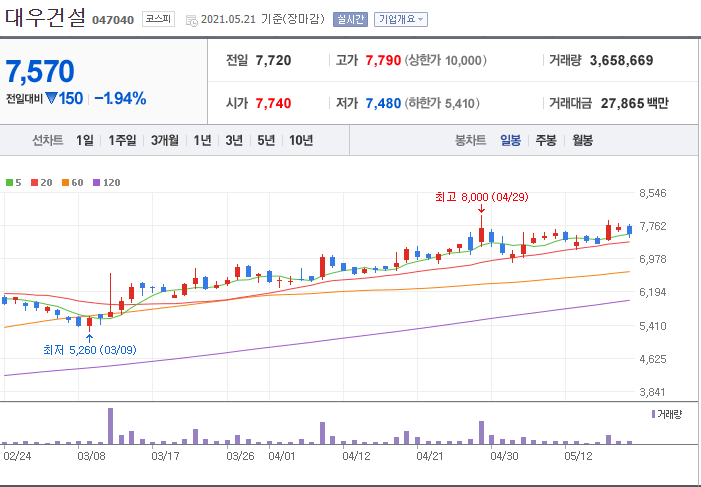Click the 8,546 price axis label
The image size is (701, 487).
(x=653, y=193)
